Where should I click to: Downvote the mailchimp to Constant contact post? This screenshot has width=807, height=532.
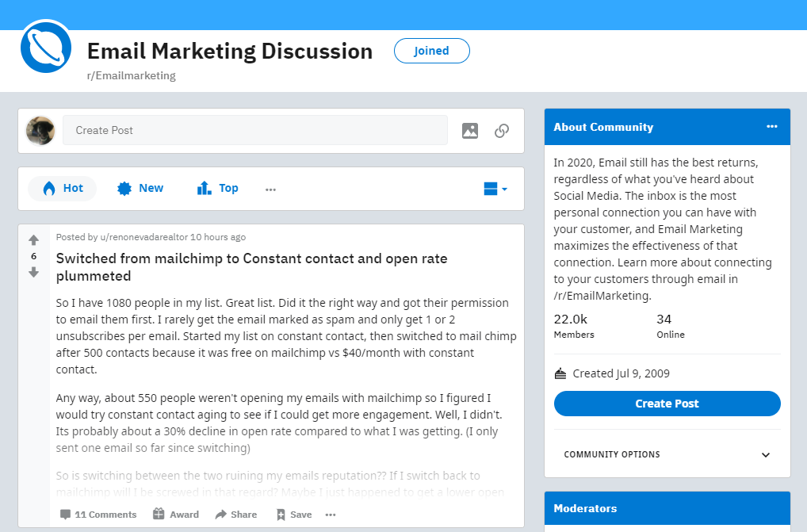click(x=33, y=272)
